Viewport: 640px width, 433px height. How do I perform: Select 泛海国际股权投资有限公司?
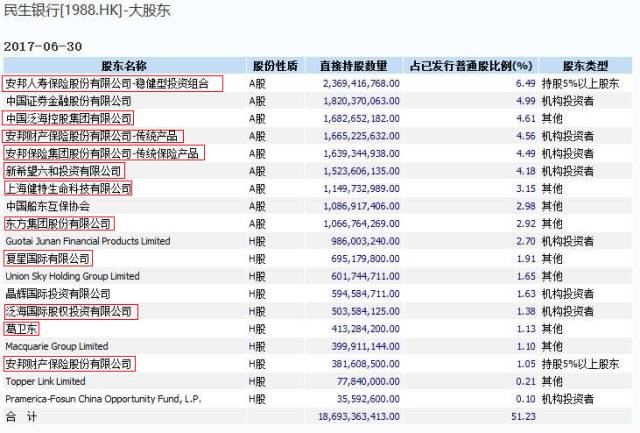(x=69, y=311)
